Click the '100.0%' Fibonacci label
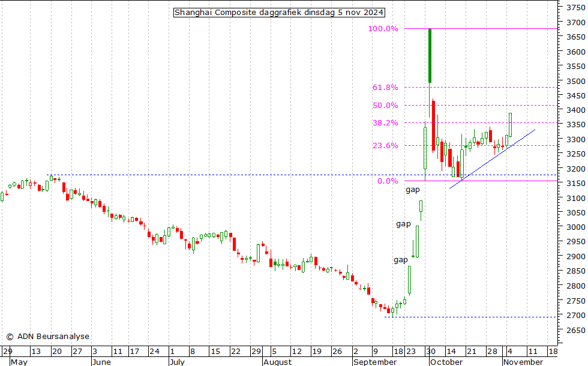Viewport: 588px width, 366px height. point(383,29)
